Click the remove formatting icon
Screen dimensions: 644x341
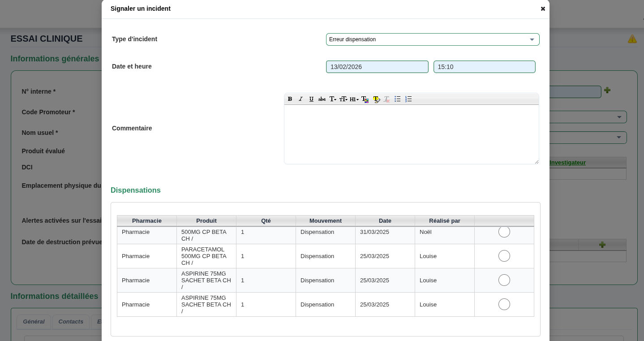point(386,99)
